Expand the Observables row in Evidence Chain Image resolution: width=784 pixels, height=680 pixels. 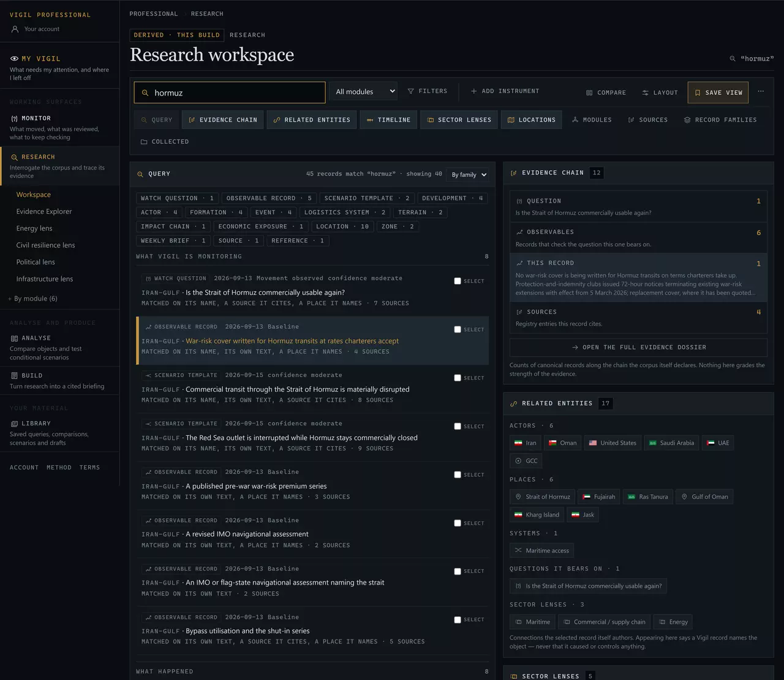point(638,237)
